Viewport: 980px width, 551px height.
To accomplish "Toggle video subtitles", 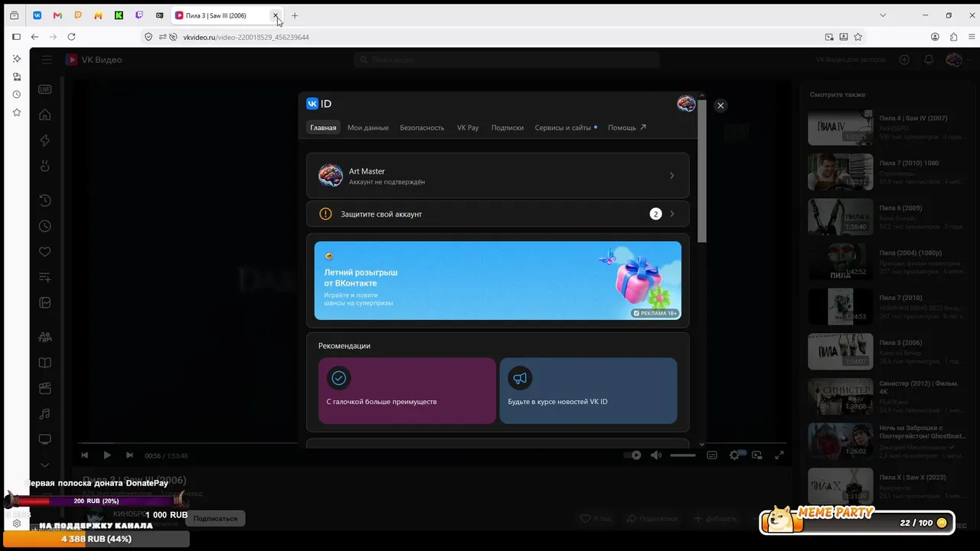I will [712, 455].
